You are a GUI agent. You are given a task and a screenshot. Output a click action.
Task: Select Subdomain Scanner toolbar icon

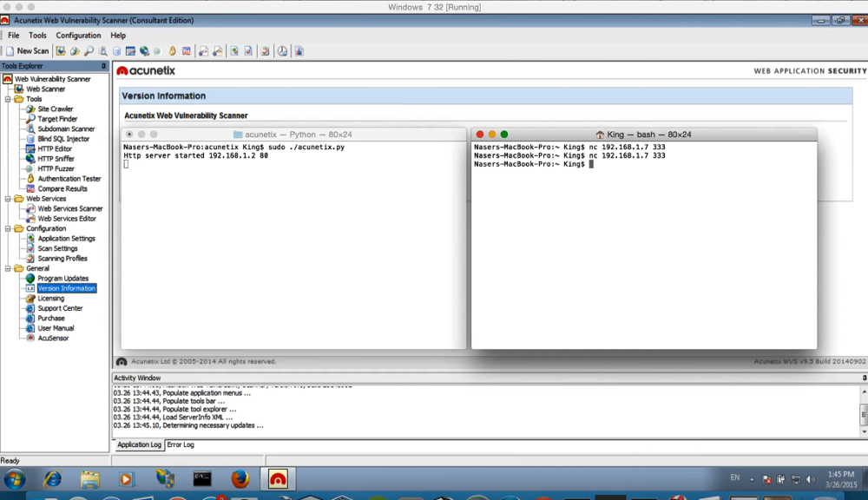[103, 51]
